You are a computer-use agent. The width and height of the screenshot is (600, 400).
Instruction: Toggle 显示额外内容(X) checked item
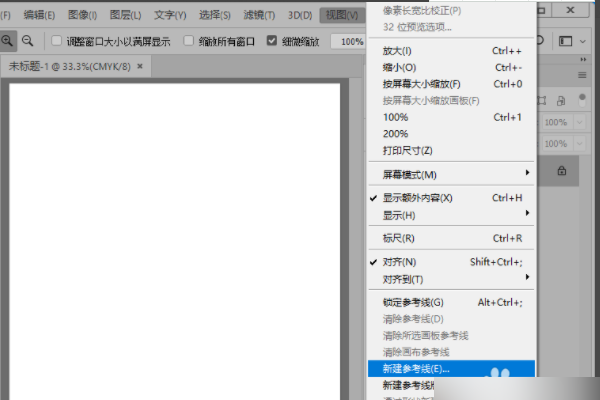coord(452,198)
